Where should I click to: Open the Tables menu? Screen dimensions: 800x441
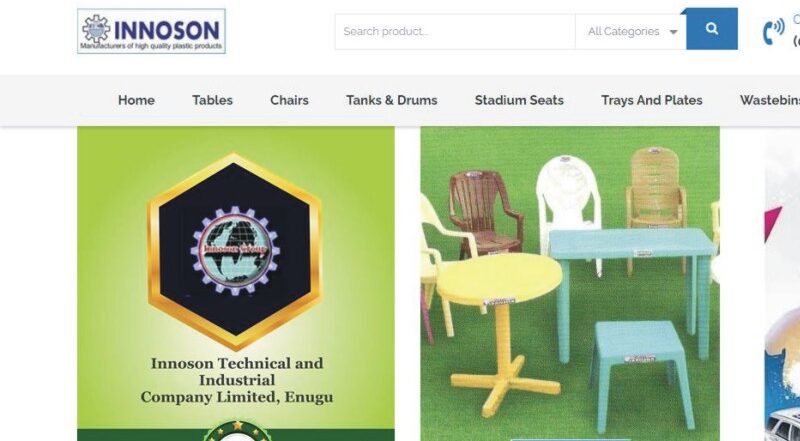[x=212, y=100]
